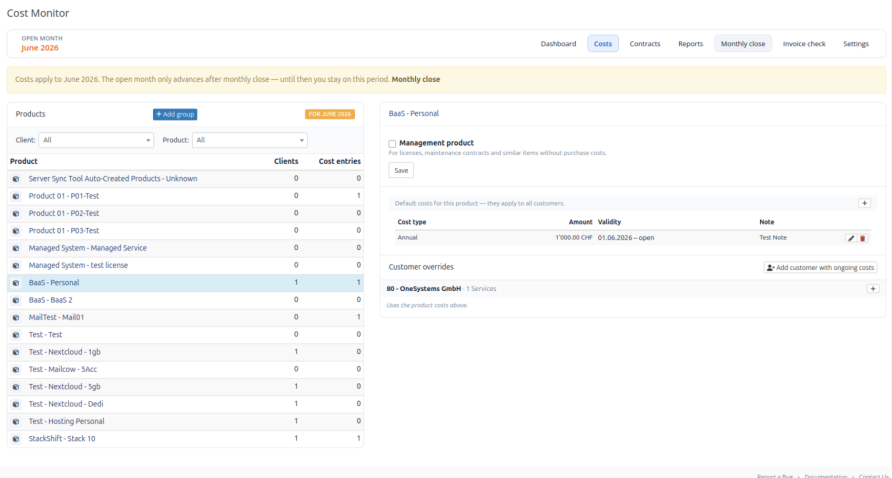Click the Documentation footer link
The height and width of the screenshot is (478, 892).
[825, 476]
